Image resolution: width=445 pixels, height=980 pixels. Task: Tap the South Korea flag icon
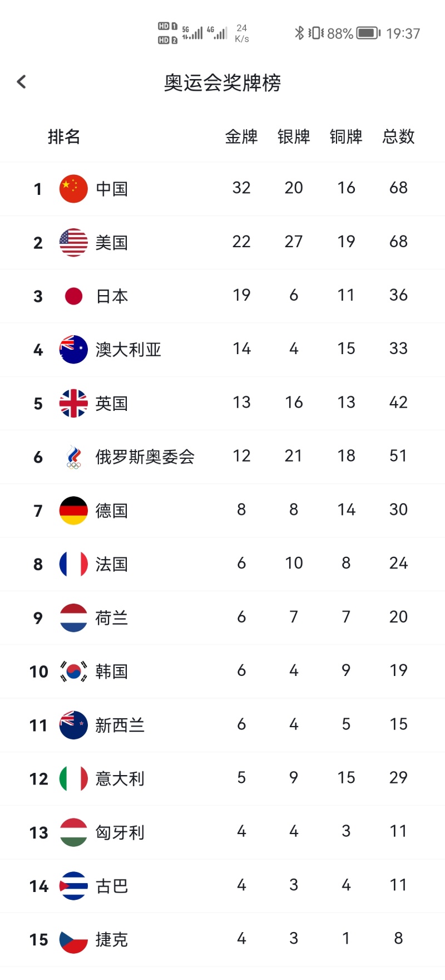[73, 672]
